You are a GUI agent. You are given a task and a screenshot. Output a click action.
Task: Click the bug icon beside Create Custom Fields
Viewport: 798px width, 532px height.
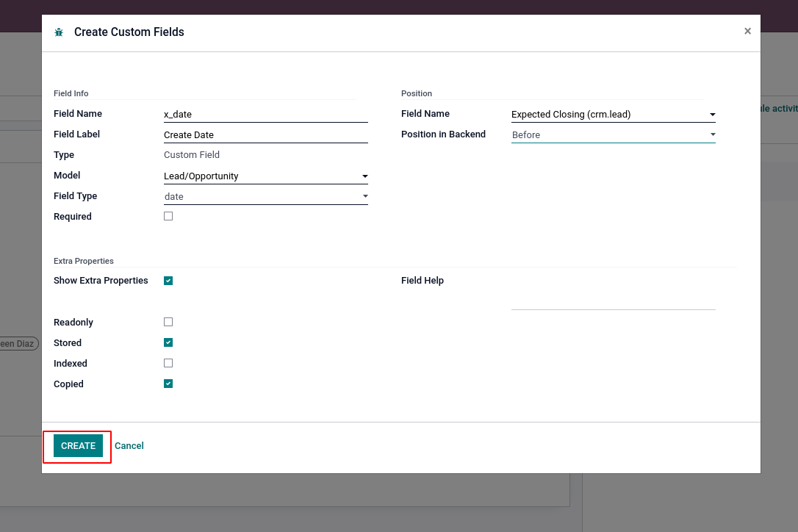click(59, 32)
